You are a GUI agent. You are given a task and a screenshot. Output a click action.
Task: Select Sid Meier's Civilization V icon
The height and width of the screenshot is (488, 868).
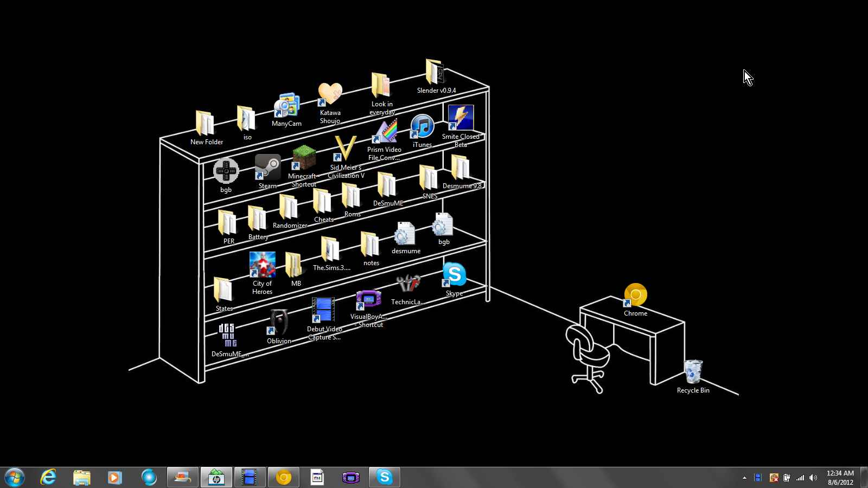346,149
